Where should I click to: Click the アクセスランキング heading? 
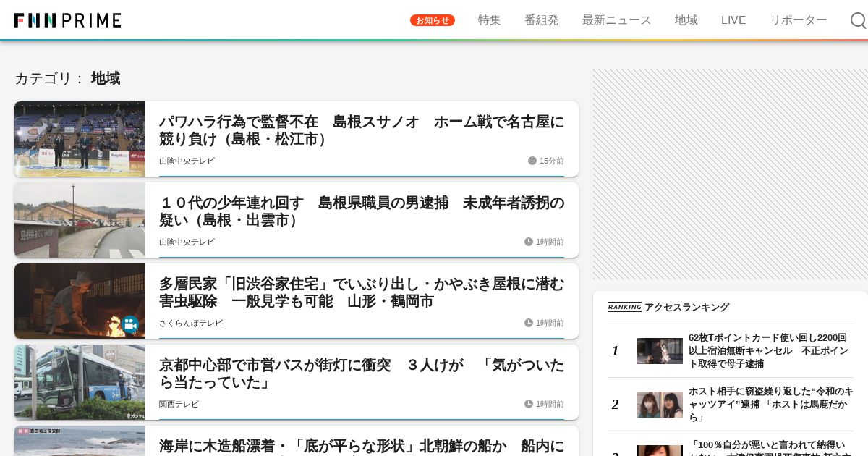[x=686, y=307]
